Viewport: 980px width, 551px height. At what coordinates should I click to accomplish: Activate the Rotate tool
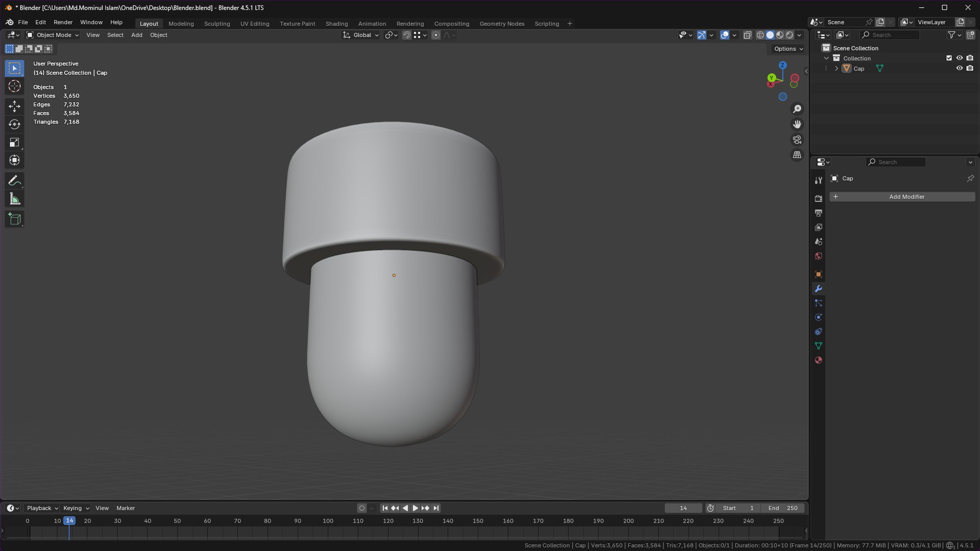pos(14,124)
